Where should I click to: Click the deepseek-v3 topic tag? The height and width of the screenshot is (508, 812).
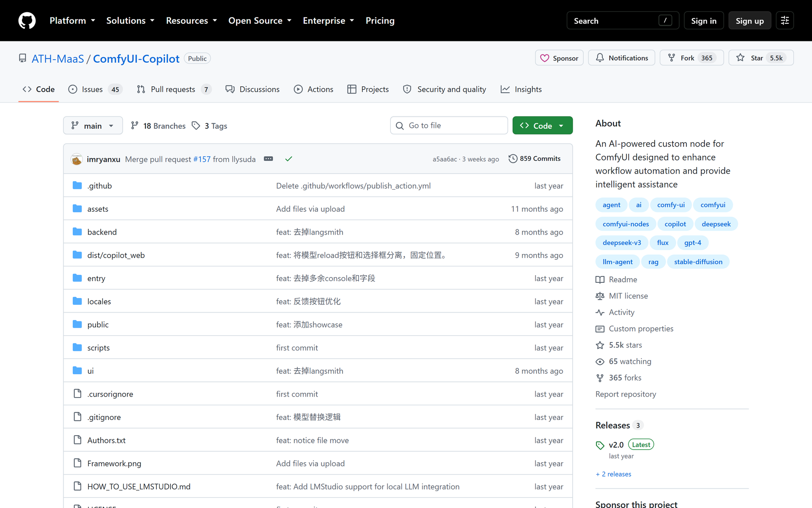pos(622,243)
